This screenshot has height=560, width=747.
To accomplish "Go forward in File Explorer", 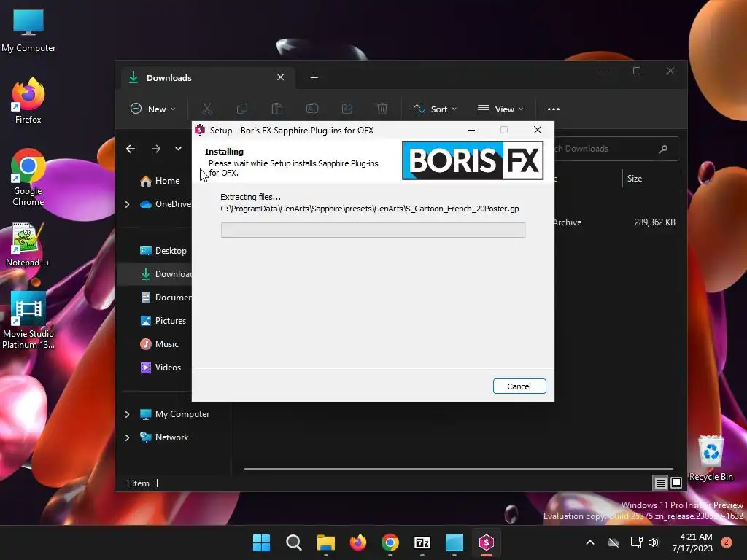I will click(x=156, y=149).
